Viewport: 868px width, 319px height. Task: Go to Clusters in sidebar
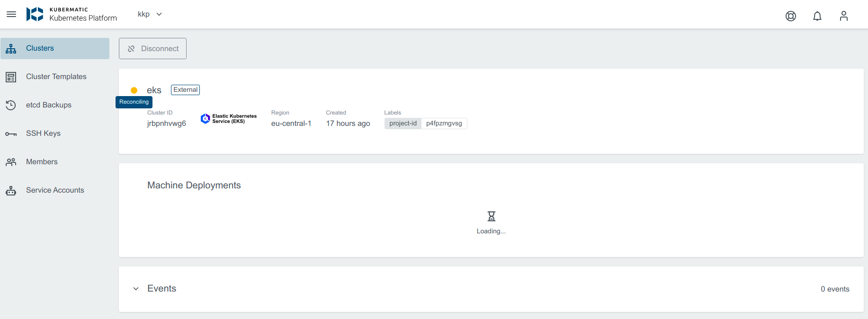40,48
